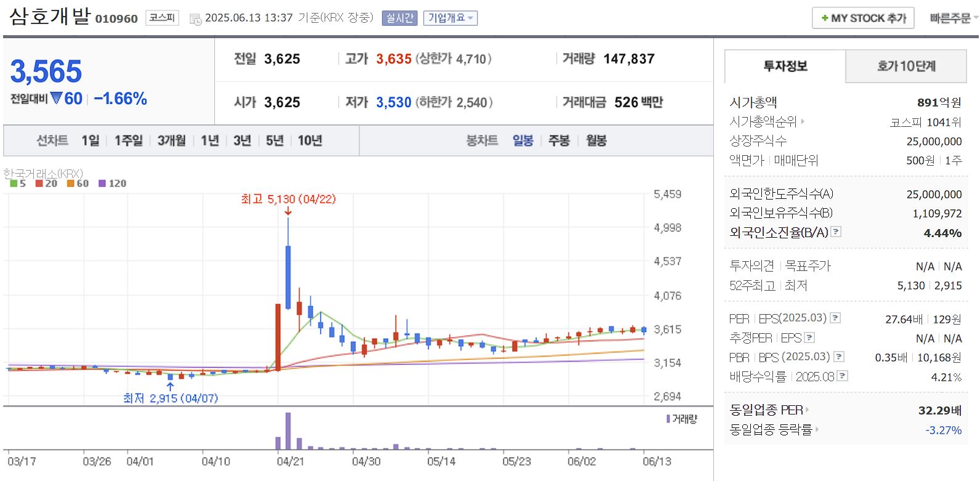Image resolution: width=980 pixels, height=481 pixels.
Task: Select the 주봉 weekly candle chart
Action: (559, 140)
